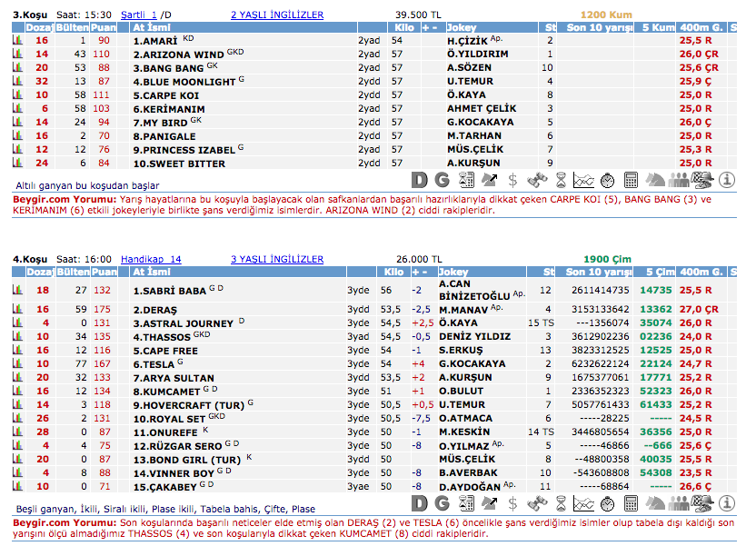Screen dimensions: 756x556
Task: Click the Puan column header in race 4
Action: [x=104, y=272]
